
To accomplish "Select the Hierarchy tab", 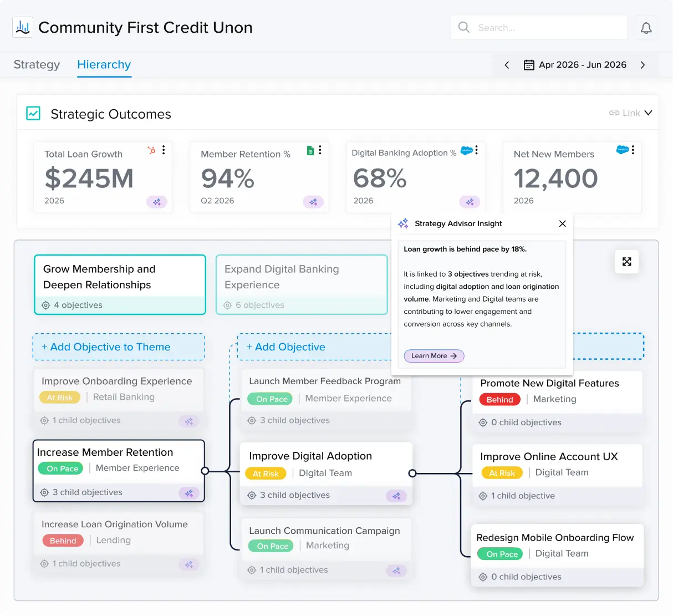I will 104,64.
